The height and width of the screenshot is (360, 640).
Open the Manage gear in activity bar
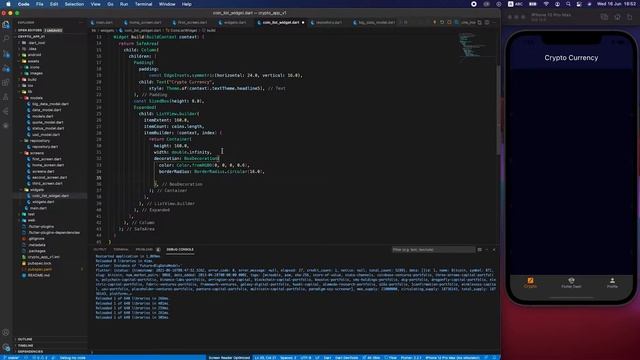[6, 347]
